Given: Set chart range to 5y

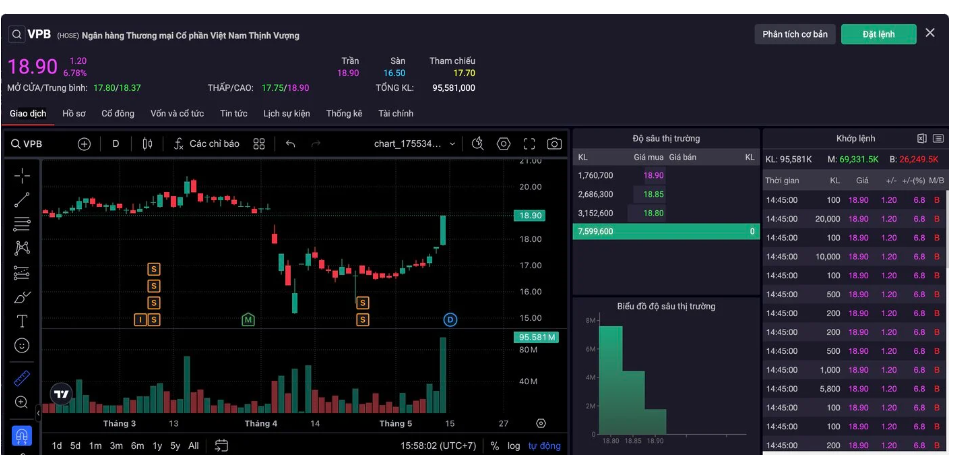Looking at the screenshot, I should coord(175,446).
